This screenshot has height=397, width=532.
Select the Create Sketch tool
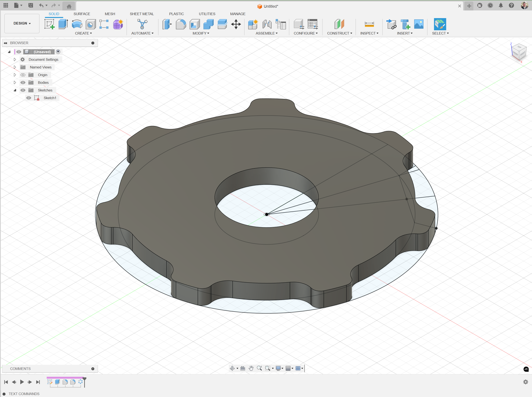[x=49, y=24]
